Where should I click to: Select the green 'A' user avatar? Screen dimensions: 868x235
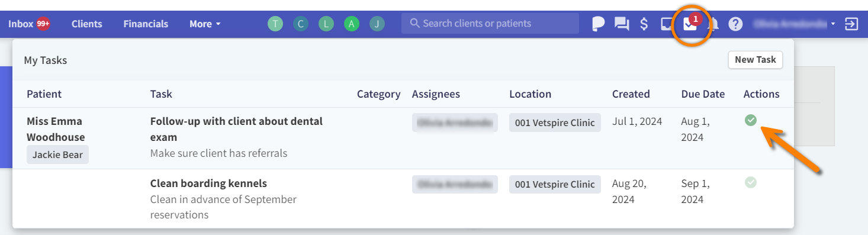point(352,24)
